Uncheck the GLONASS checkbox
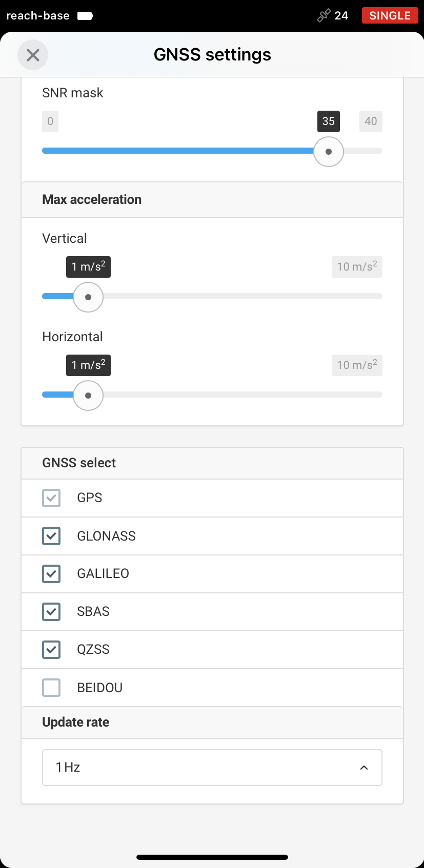Screen dimensions: 424x868 pos(51,536)
